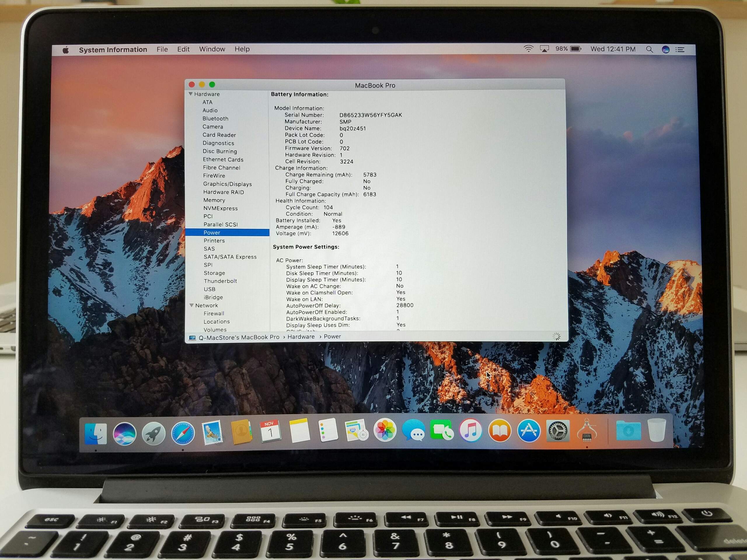This screenshot has height=560, width=747.
Task: Open the File menu
Action: (162, 49)
